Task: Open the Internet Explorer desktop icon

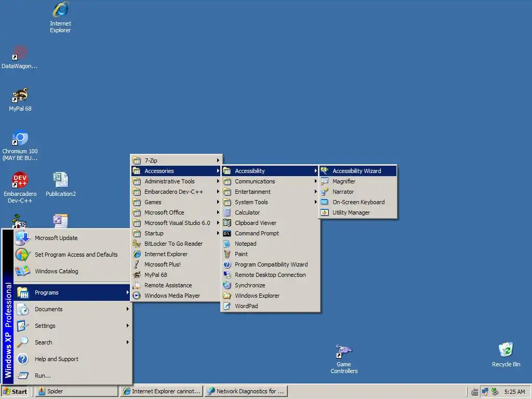Action: tap(60, 17)
